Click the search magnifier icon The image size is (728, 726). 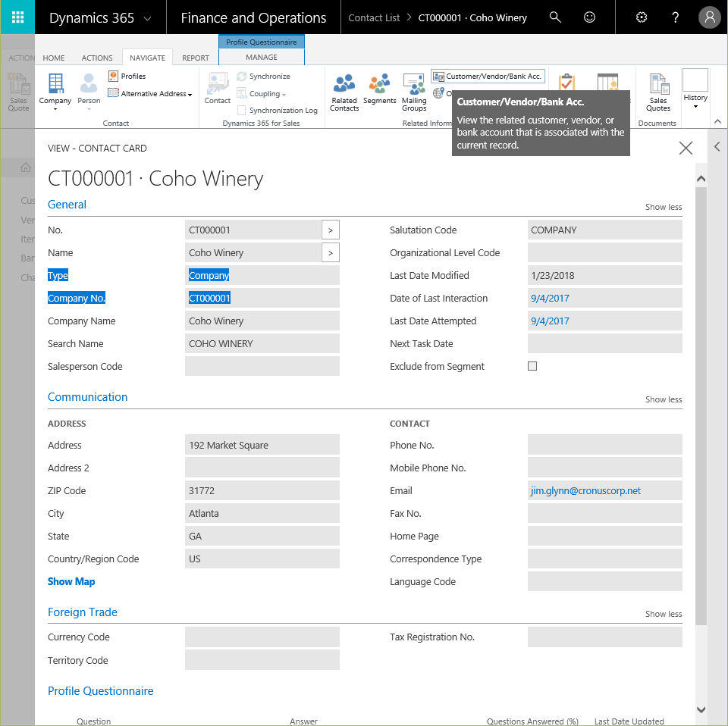(555, 17)
